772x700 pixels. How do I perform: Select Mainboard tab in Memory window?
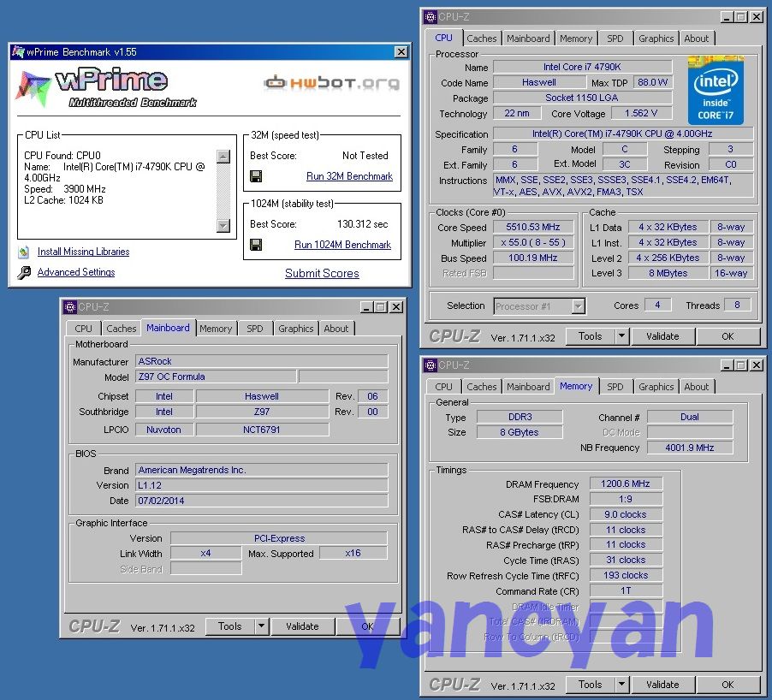[528, 387]
